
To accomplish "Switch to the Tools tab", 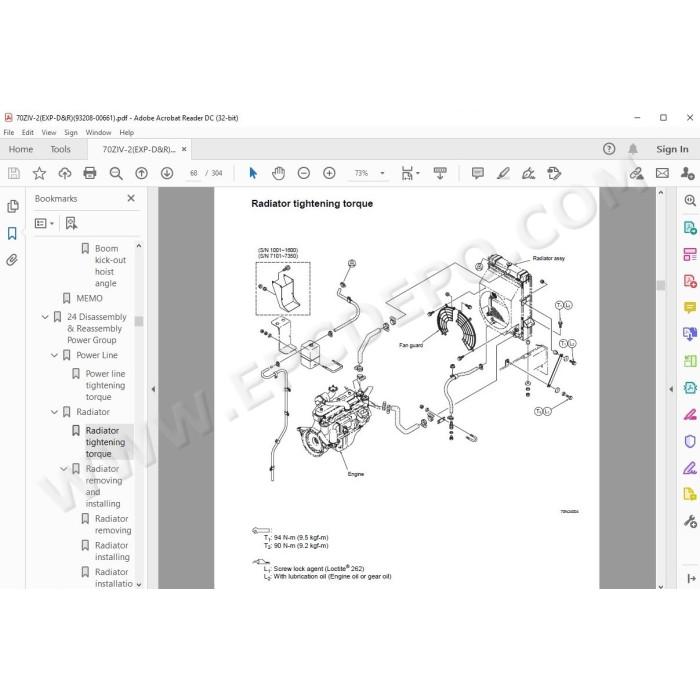I will 60,149.
